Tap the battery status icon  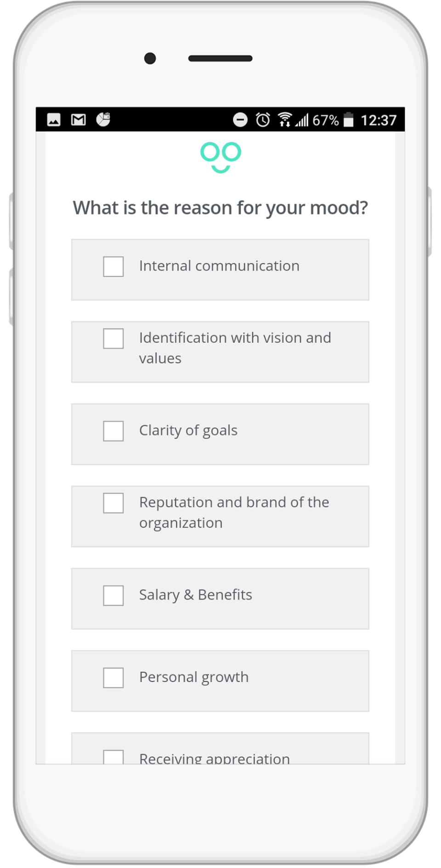[349, 120]
